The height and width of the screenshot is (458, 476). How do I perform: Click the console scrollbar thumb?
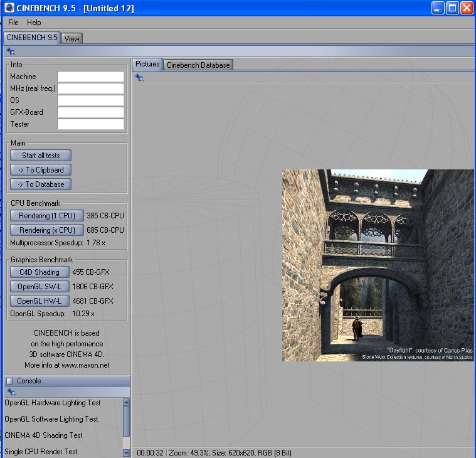click(x=126, y=421)
